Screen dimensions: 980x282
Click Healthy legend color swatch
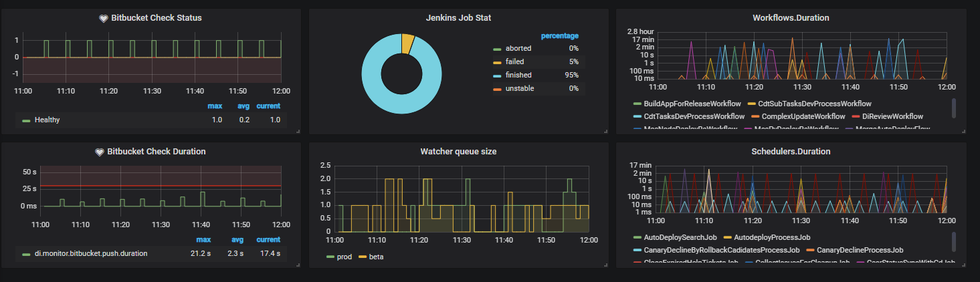(26, 121)
